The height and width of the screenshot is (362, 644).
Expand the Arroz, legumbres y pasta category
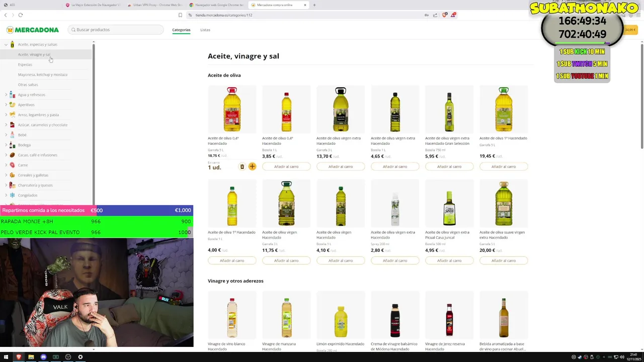click(6, 115)
